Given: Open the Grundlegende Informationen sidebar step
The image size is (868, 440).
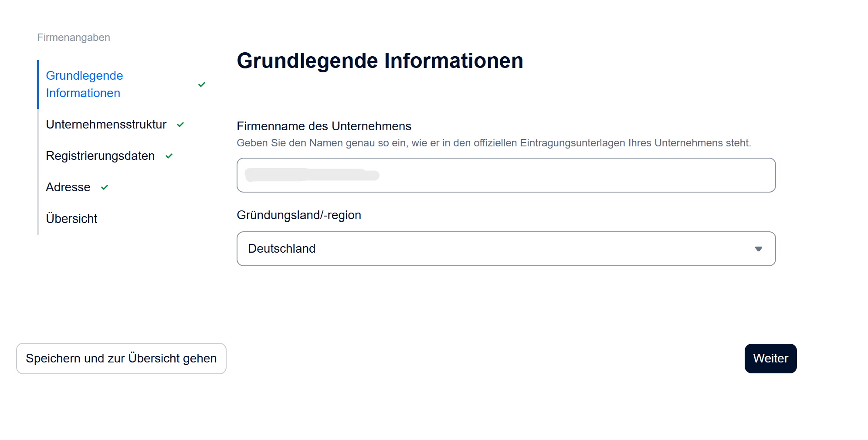Looking at the screenshot, I should pos(85,85).
